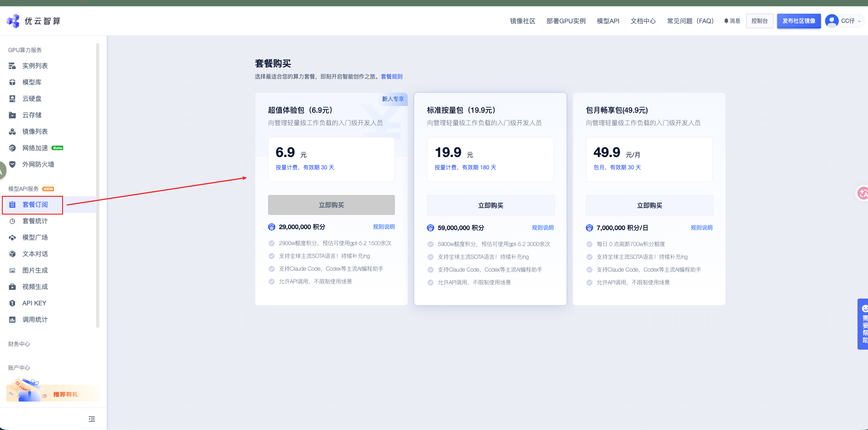The image size is (868, 430).
Task: Go to 文档中心 in the top menu
Action: [x=643, y=21]
